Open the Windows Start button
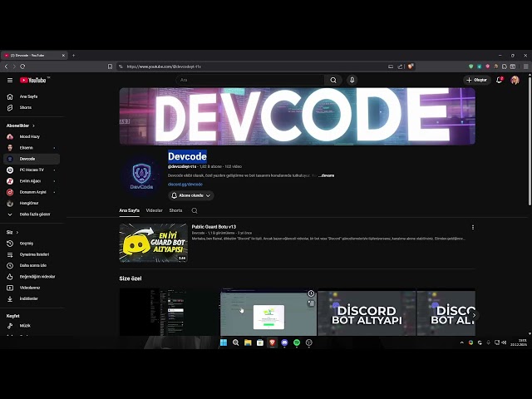The image size is (532, 399). click(224, 342)
